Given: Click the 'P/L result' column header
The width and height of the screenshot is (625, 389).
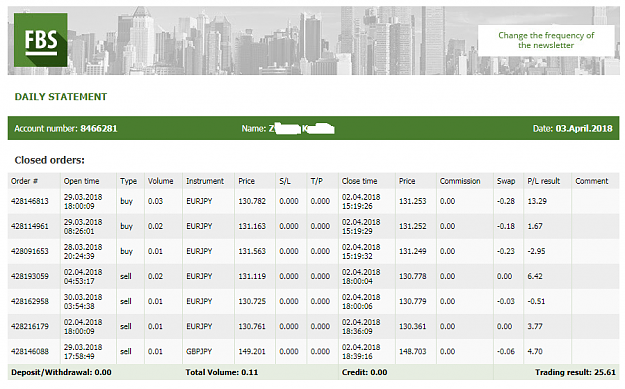Looking at the screenshot, I should coord(544,181).
